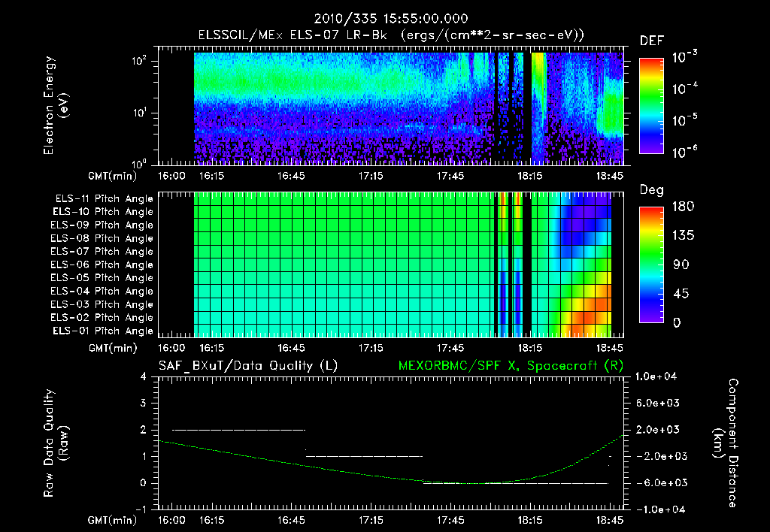The height and width of the screenshot is (532, 770).
Task: Click ELS-03 Pitch Angle row label
Action: tap(102, 305)
